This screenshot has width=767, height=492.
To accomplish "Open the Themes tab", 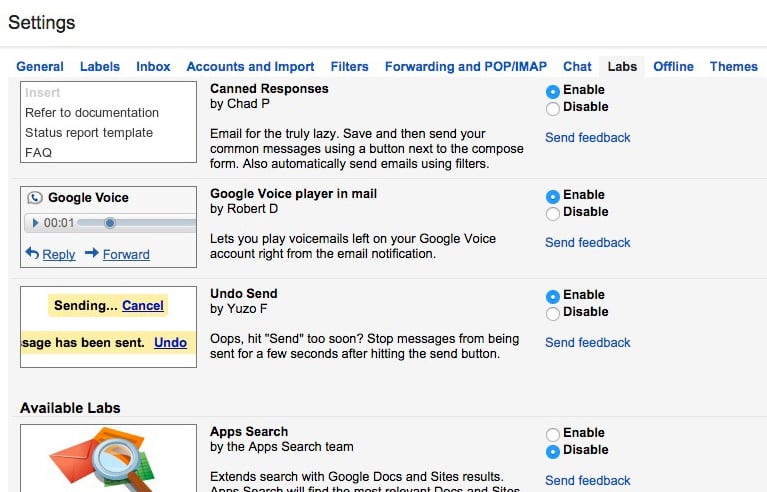I will tap(734, 67).
